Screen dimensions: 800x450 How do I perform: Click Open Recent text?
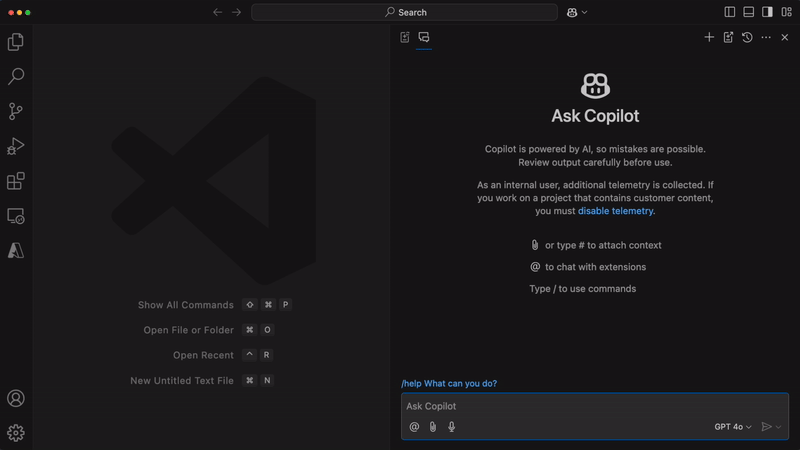203,355
